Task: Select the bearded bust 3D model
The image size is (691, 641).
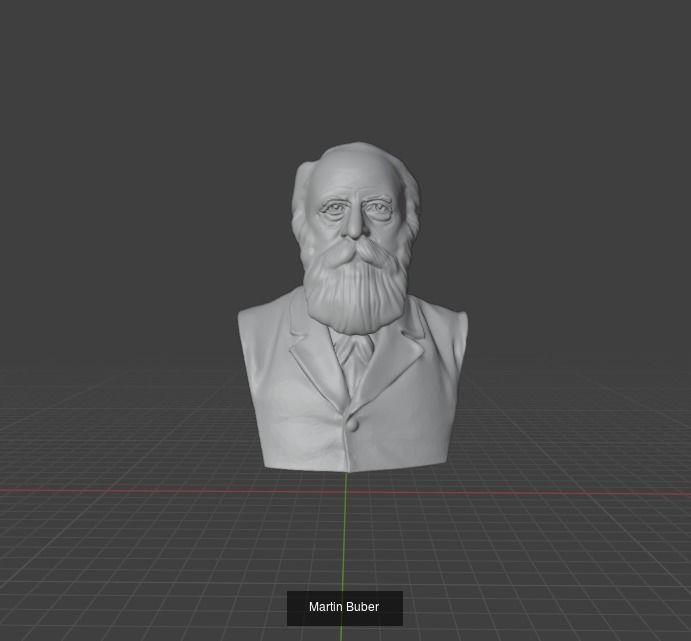Action: [352, 307]
